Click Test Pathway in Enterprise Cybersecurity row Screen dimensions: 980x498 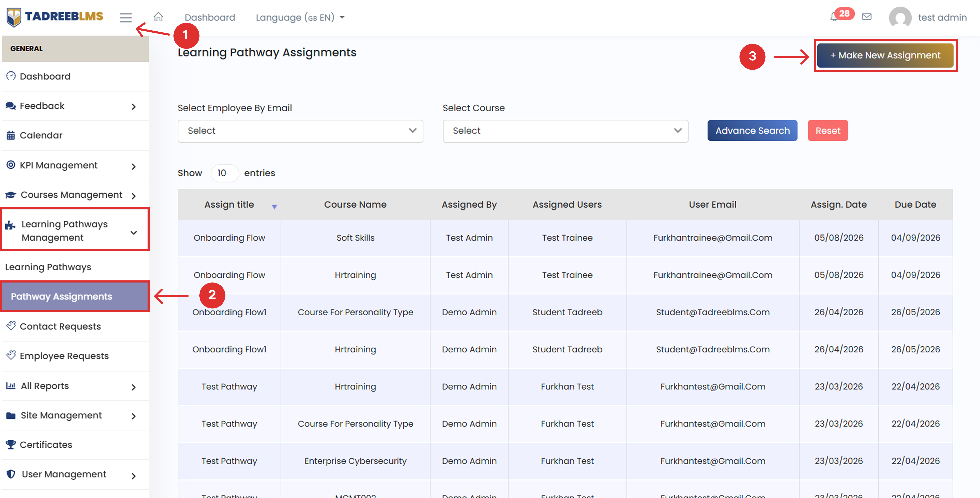pos(229,461)
